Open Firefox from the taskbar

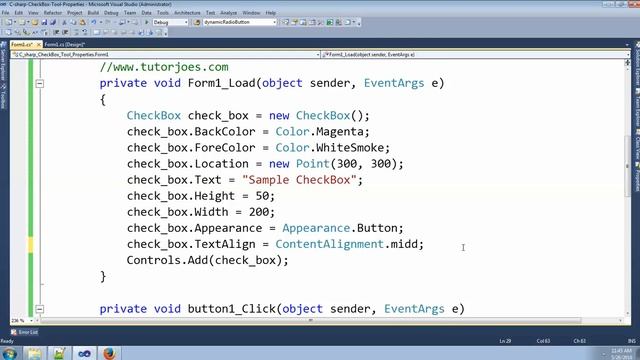pos(109,353)
